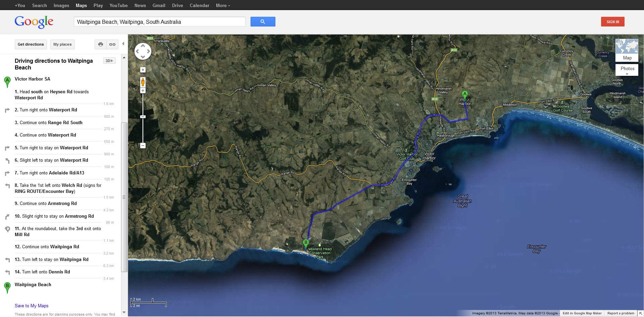The image size is (644, 317).
Task: Open the Gmail menu item
Action: pyautogui.click(x=159, y=5)
